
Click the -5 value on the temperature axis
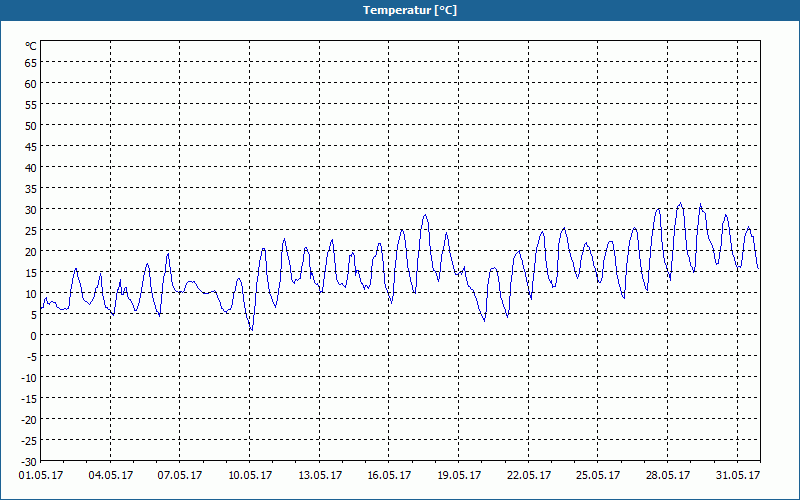[32, 357]
